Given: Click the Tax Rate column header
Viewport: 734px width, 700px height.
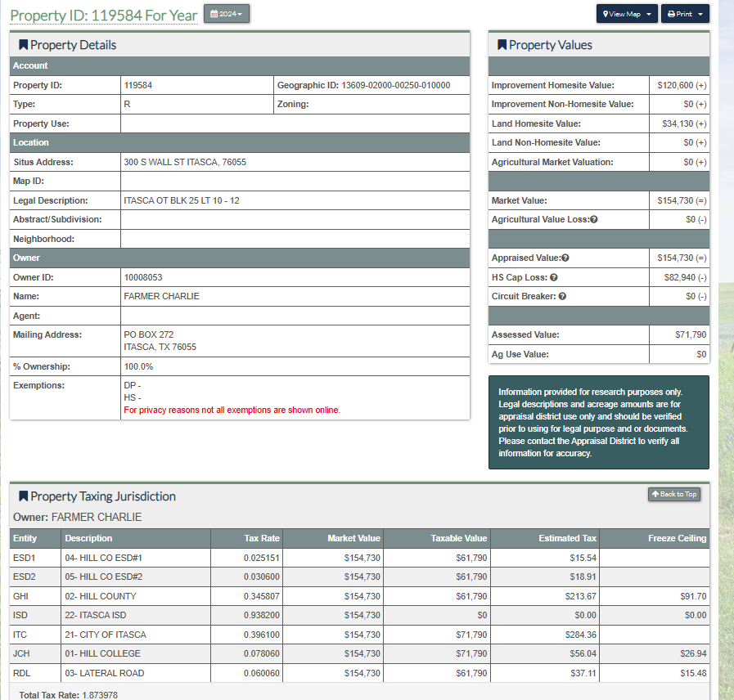Looking at the screenshot, I should [x=261, y=538].
